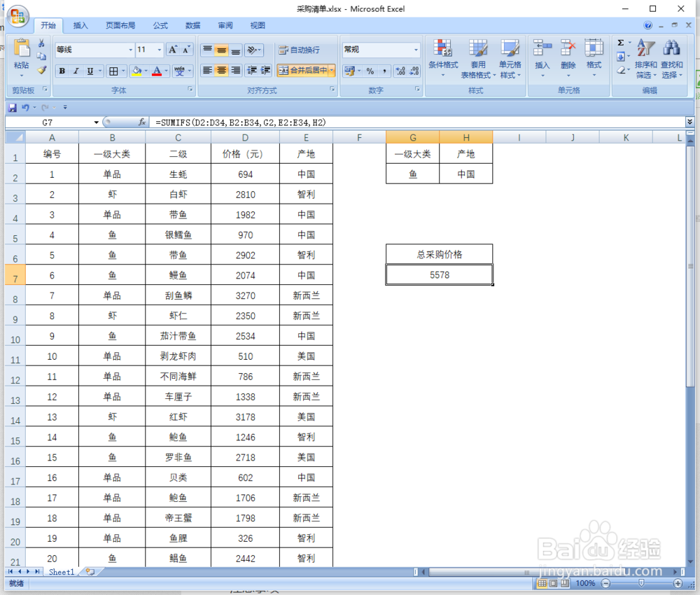Image resolution: width=700 pixels, height=595 pixels.
Task: Click the Copy icon in clipboard group
Action: click(x=41, y=56)
